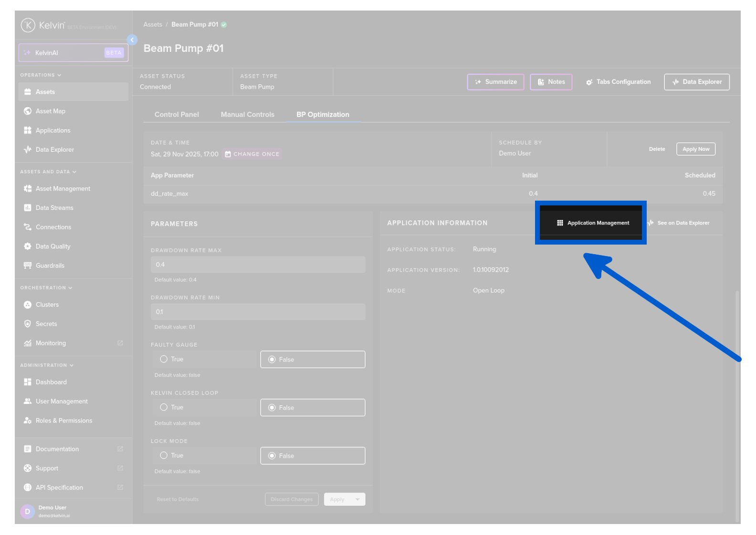Open Data Streams icon in sidebar
The width and height of the screenshot is (756, 535).
point(28,208)
